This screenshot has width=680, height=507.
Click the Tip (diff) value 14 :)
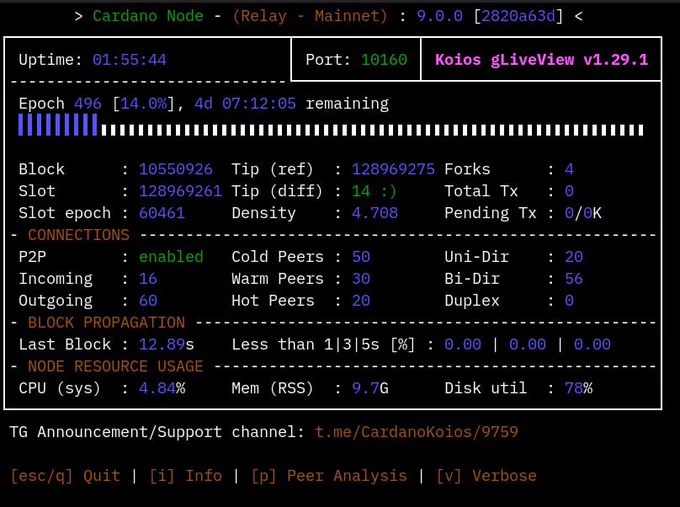click(374, 191)
